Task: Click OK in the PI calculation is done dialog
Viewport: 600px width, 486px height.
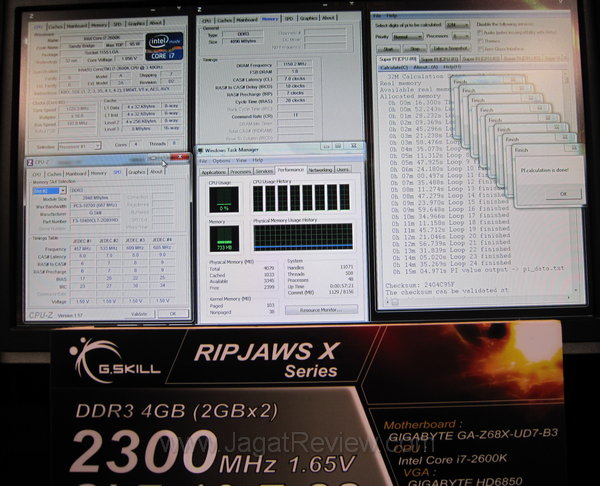Action: (x=564, y=194)
